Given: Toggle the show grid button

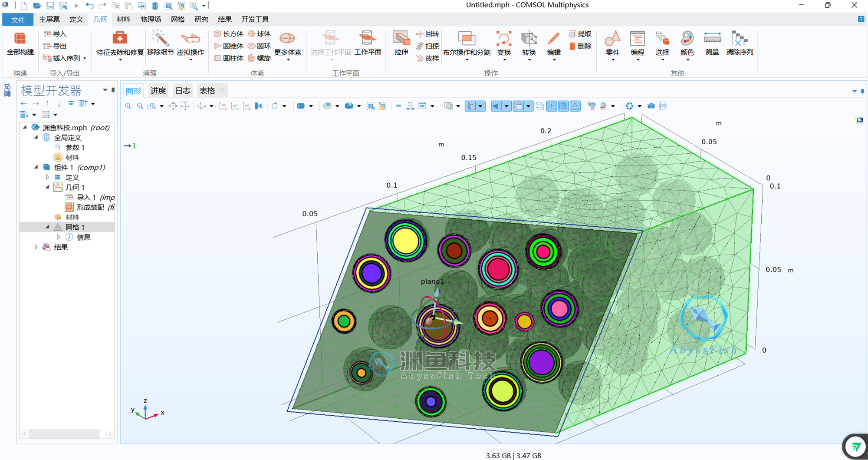Looking at the screenshot, I should (563, 106).
